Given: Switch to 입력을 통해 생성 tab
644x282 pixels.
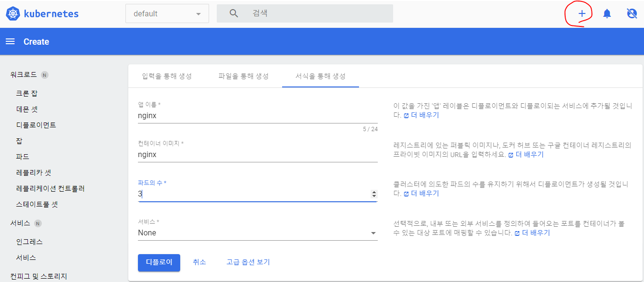Looking at the screenshot, I should 167,76.
